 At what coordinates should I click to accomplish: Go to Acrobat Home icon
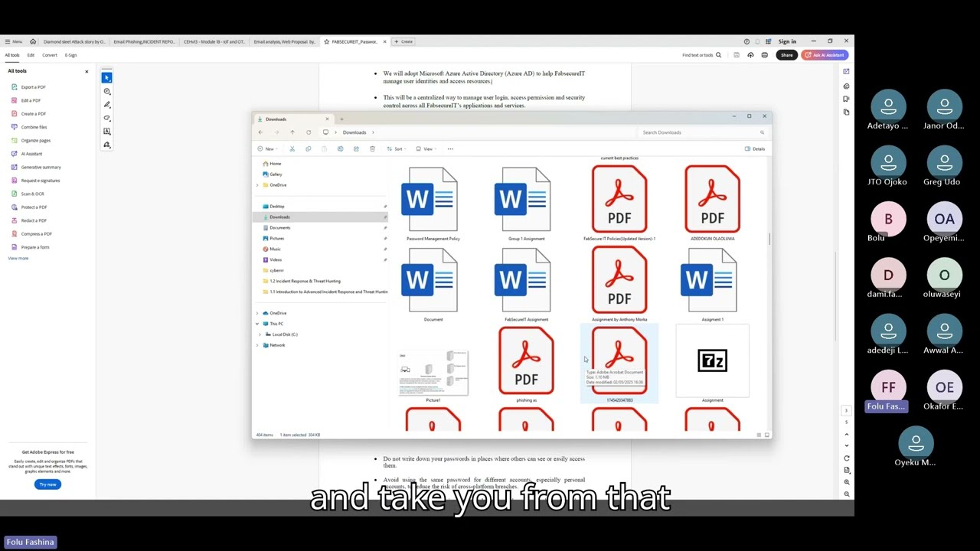[33, 41]
